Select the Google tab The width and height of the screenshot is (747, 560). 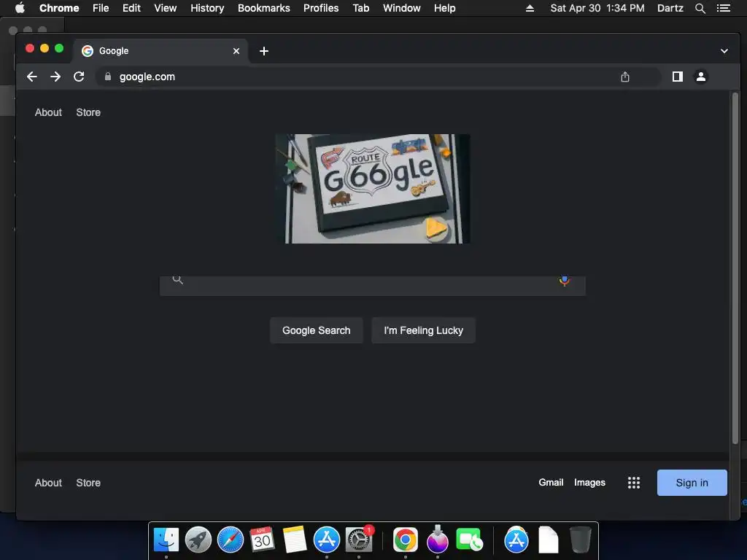pyautogui.click(x=160, y=51)
